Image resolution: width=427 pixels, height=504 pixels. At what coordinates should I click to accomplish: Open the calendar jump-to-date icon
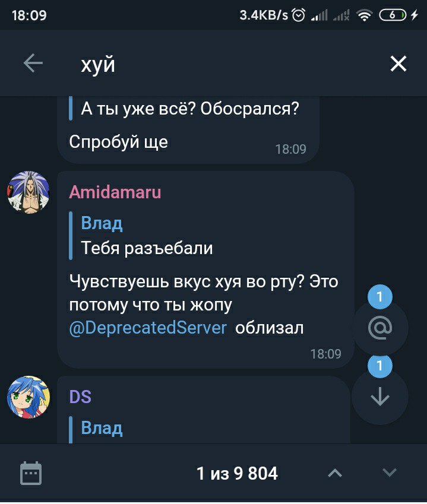click(x=31, y=473)
